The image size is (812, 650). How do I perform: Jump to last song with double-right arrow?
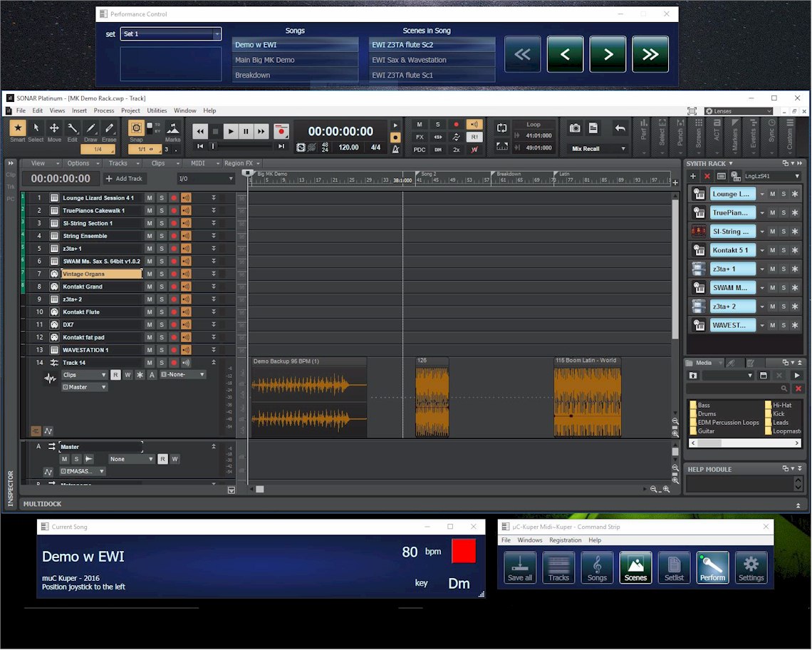pos(650,54)
